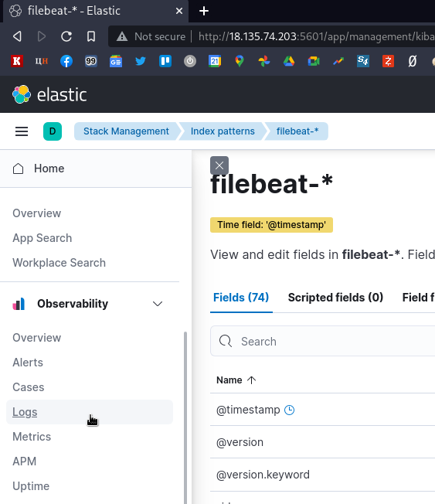Image resolution: width=435 pixels, height=504 pixels.
Task: Open the red Z bookmark
Action: [388, 61]
